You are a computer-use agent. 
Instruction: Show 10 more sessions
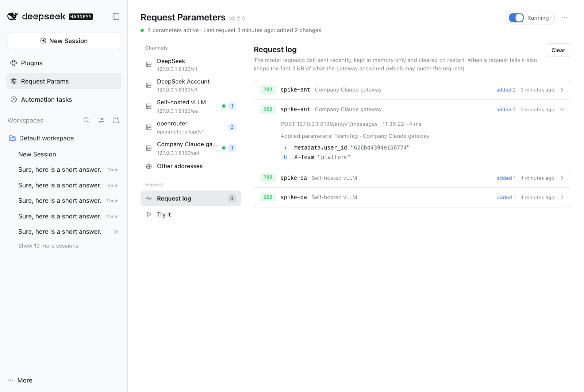pos(48,246)
